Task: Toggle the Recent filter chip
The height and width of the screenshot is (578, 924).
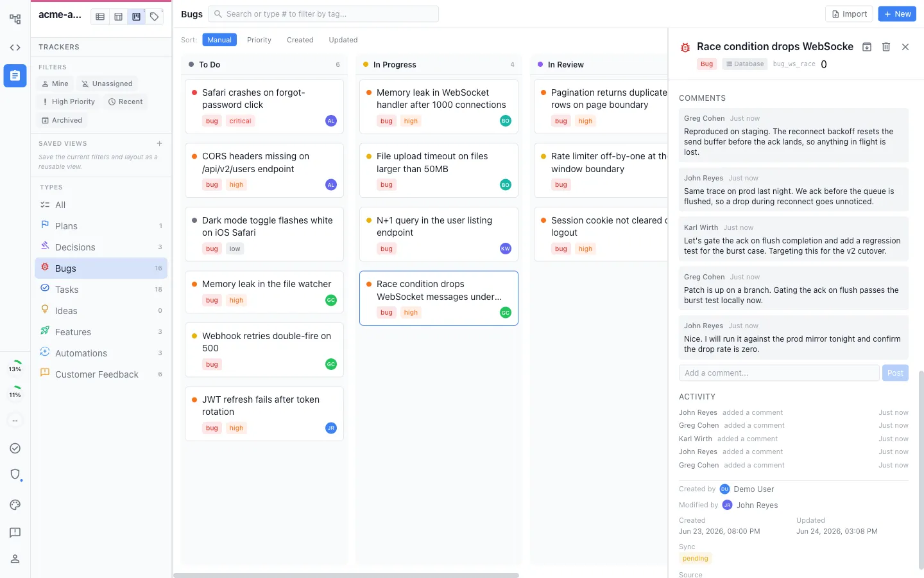Action: 125,101
